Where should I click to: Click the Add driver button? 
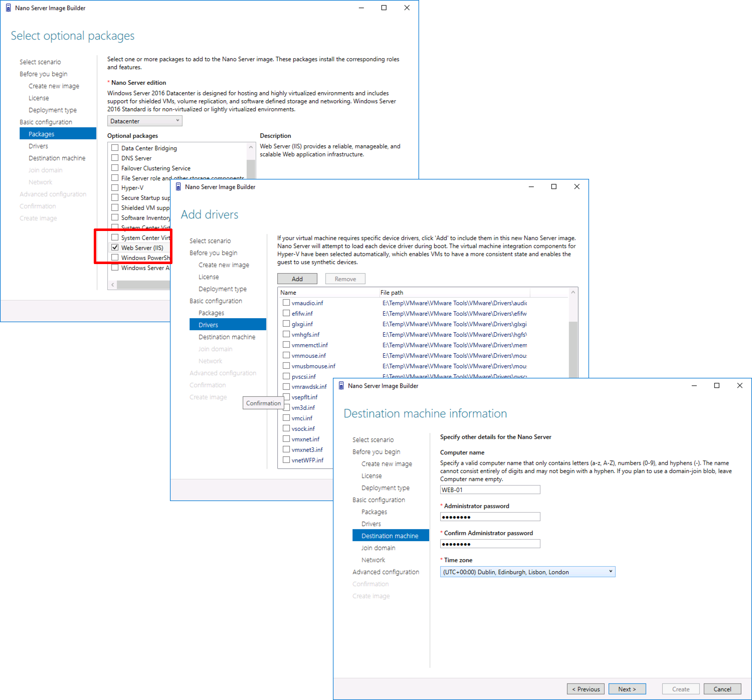[297, 279]
